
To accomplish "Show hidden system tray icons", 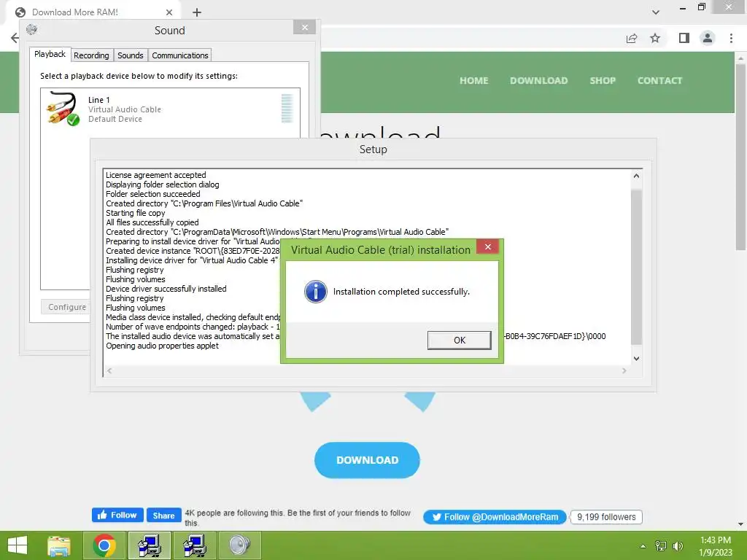I will coord(643,546).
